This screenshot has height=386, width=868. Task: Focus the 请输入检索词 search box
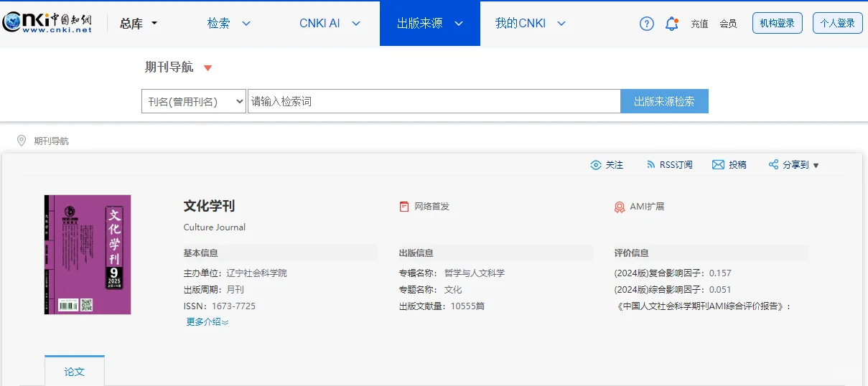pyautogui.click(x=434, y=101)
